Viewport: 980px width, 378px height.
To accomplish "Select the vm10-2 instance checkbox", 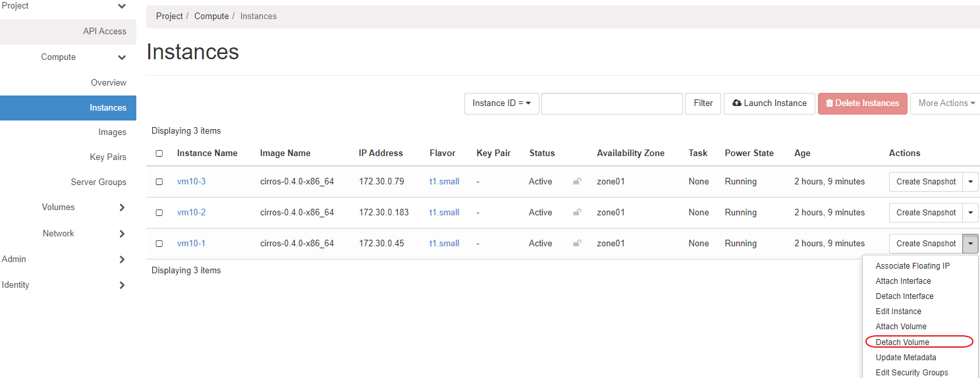I will point(159,213).
